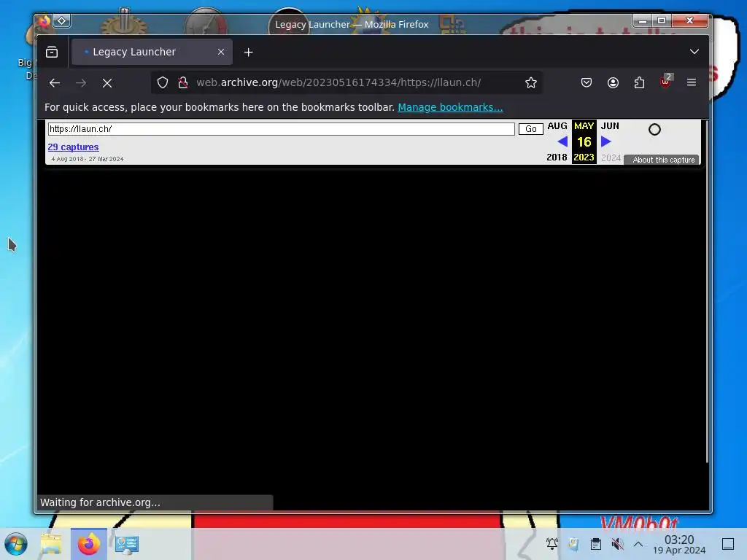This screenshot has width=747, height=560.
Task: Jump to the previous capture arrow
Action: coord(562,141)
